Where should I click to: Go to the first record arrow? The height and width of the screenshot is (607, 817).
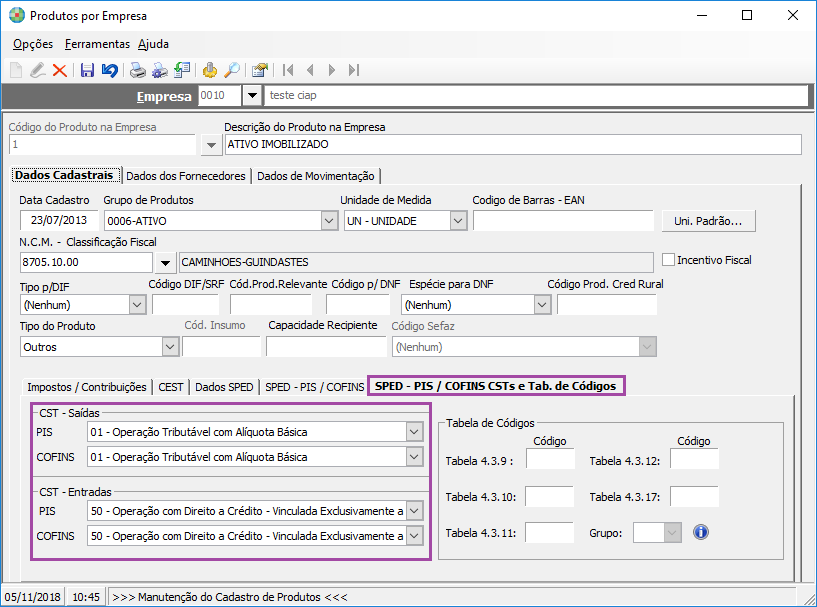point(288,70)
